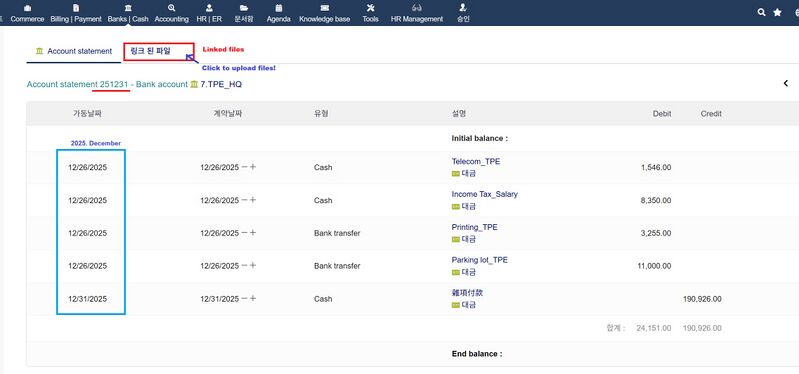Click payment icon under Telecom_TPE
Screen dimensions: 799x374
[x=456, y=174]
